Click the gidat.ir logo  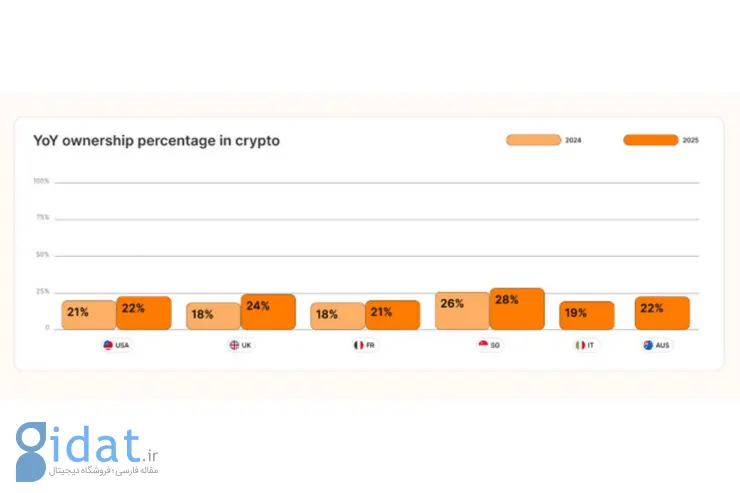(x=87, y=451)
